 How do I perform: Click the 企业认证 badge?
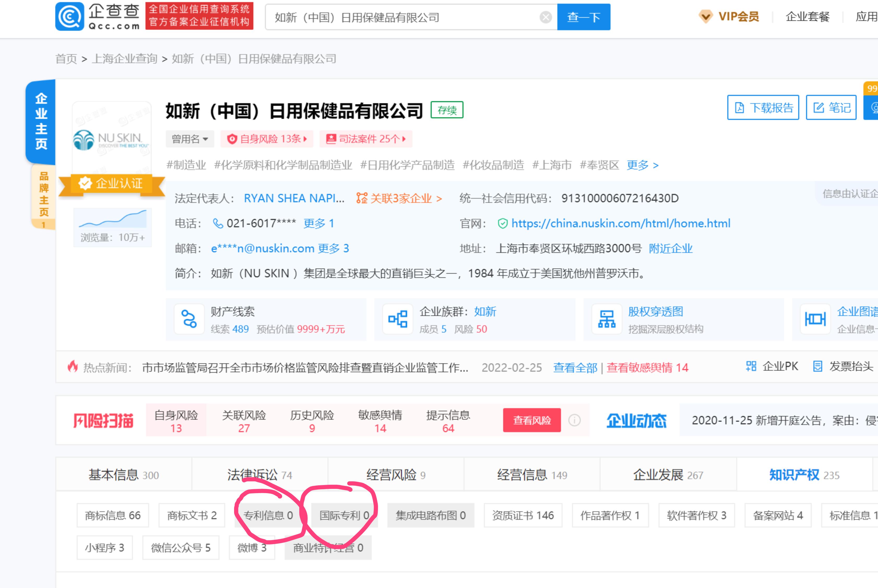pyautogui.click(x=111, y=183)
